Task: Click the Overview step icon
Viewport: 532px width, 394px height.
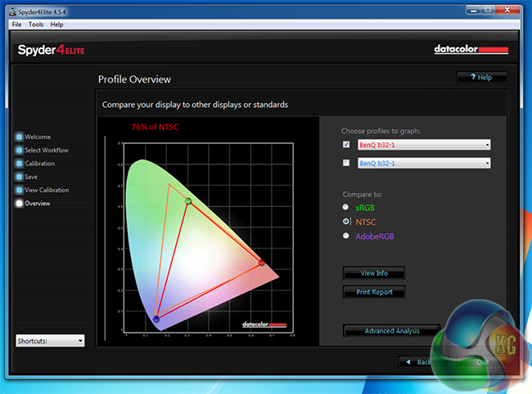Action: click(19, 204)
